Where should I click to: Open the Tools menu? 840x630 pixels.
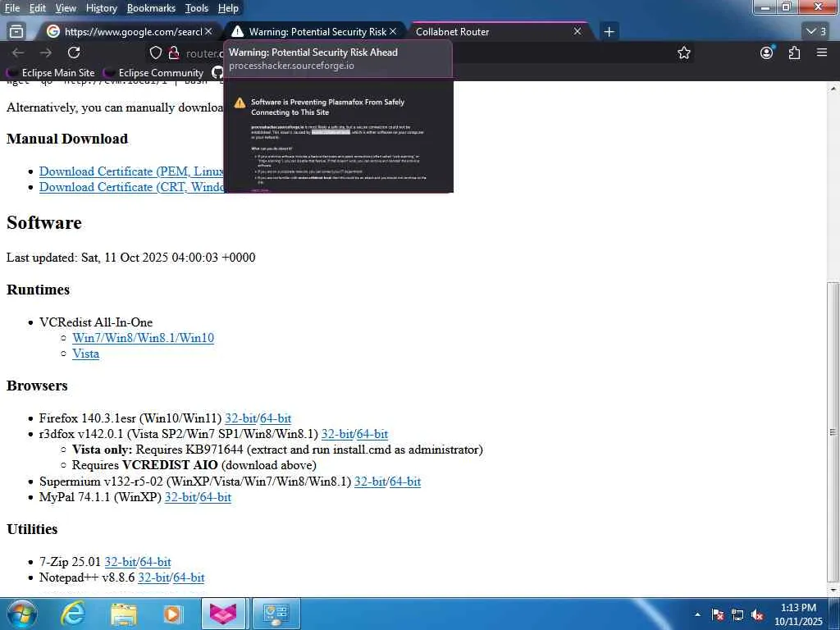point(197,8)
